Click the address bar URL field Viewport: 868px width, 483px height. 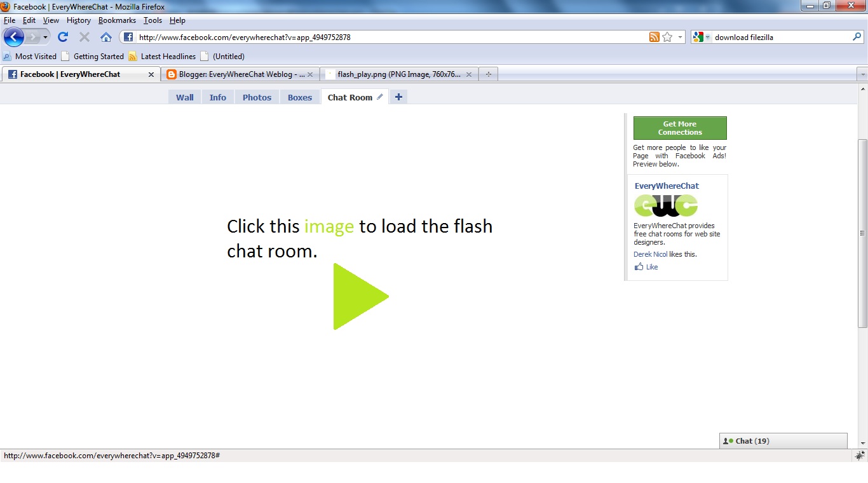391,37
